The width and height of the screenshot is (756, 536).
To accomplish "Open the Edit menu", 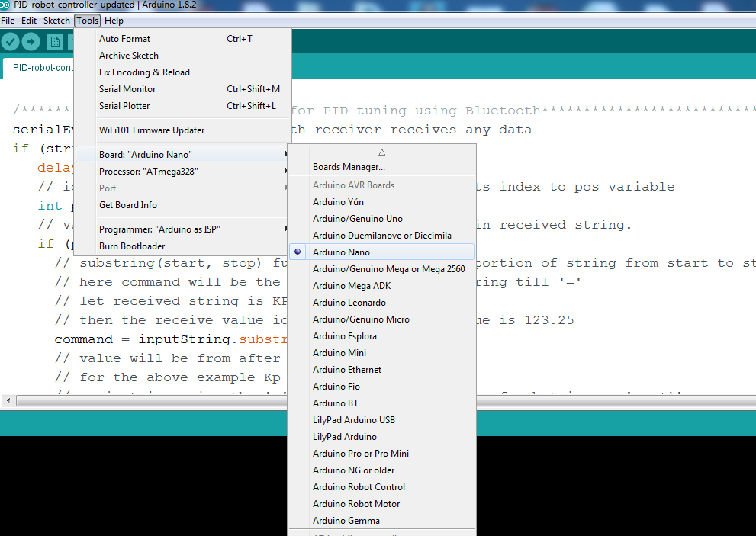I will 29,21.
